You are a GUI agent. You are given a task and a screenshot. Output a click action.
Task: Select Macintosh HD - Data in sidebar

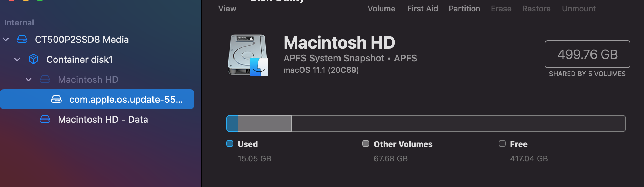tap(103, 119)
